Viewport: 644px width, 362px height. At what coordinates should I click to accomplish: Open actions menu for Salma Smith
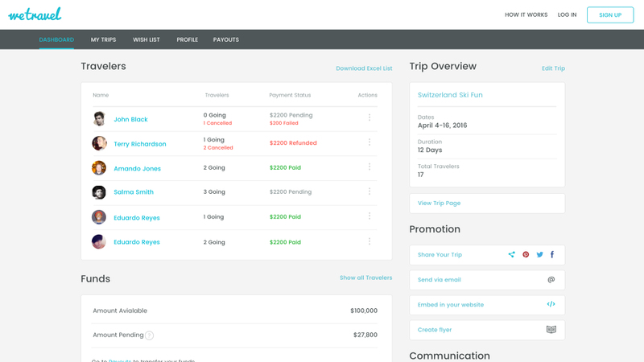[369, 191]
